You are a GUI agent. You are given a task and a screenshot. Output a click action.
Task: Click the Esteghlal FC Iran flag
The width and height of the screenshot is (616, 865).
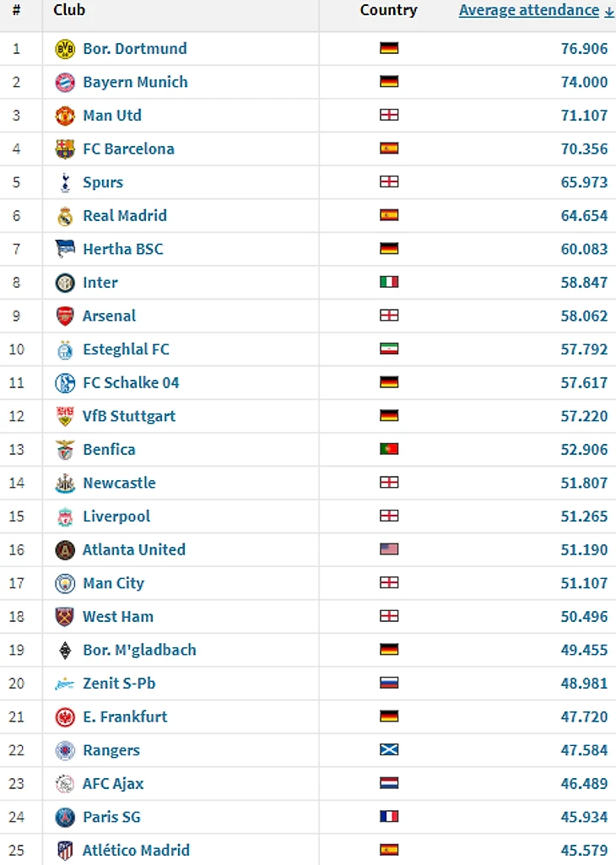click(389, 349)
